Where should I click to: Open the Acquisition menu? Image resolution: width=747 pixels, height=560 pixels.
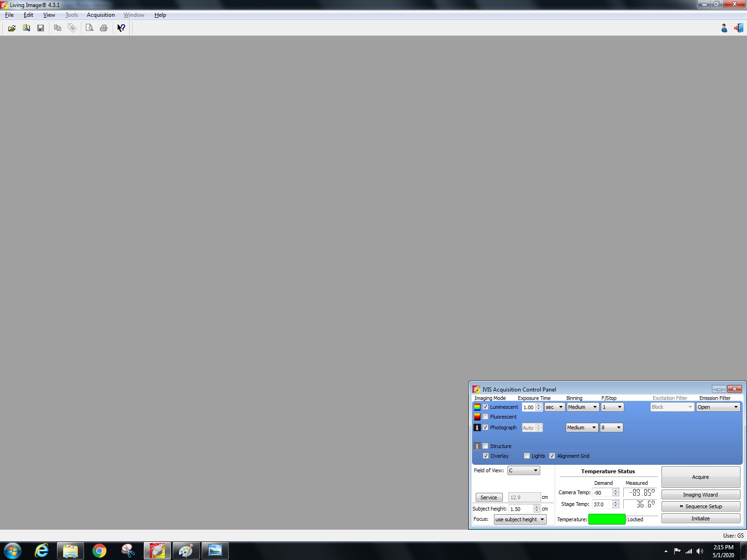pyautogui.click(x=100, y=15)
